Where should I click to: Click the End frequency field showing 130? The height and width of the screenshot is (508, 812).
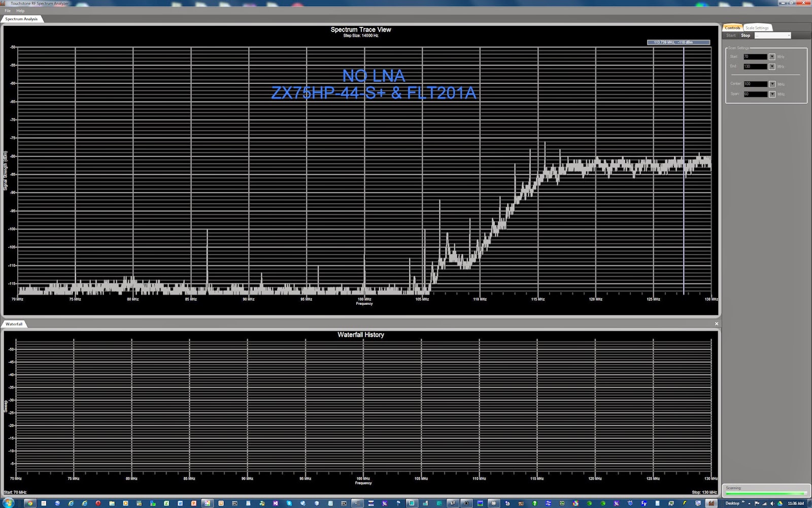coord(756,67)
